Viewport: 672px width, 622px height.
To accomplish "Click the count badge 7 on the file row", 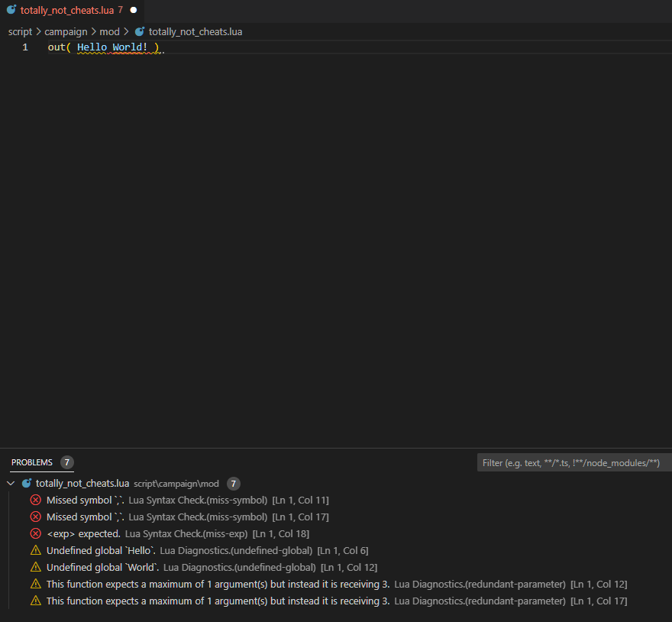I will coord(233,484).
